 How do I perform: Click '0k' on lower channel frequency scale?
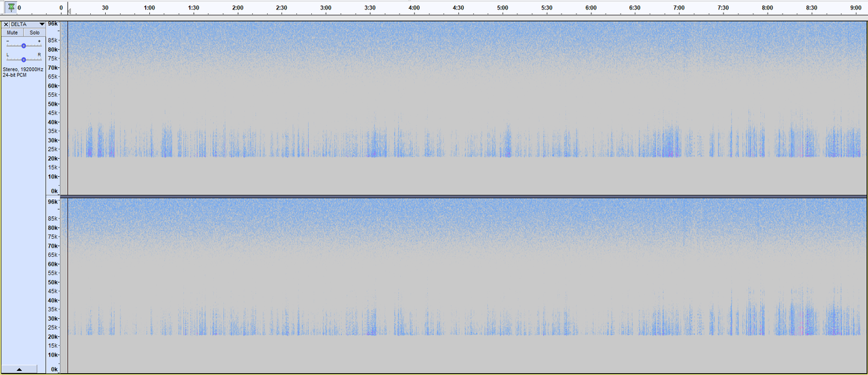54,370
